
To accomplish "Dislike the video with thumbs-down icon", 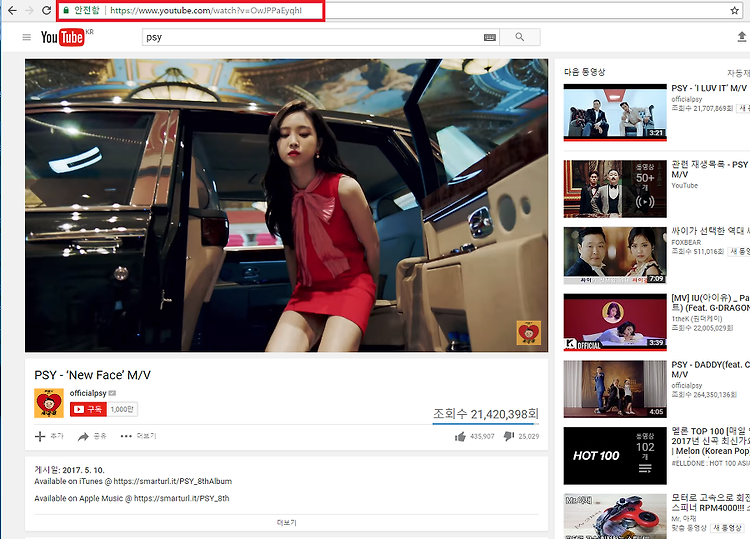I will pyautogui.click(x=509, y=436).
